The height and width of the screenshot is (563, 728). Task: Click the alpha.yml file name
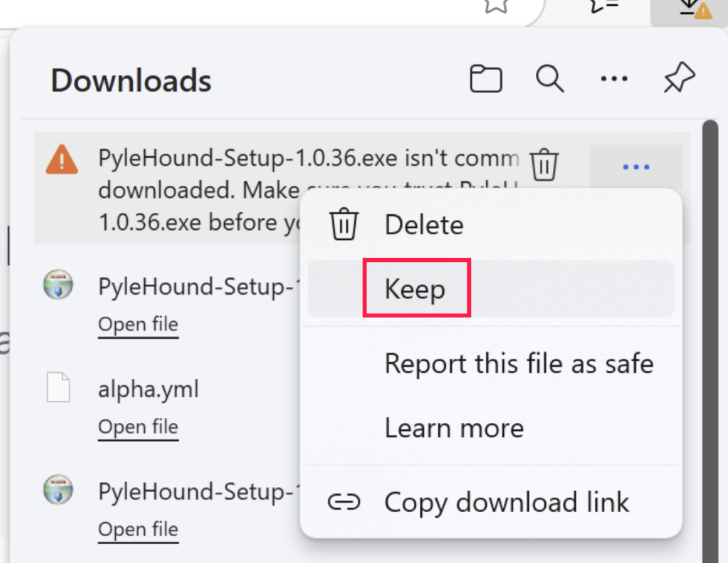click(148, 389)
